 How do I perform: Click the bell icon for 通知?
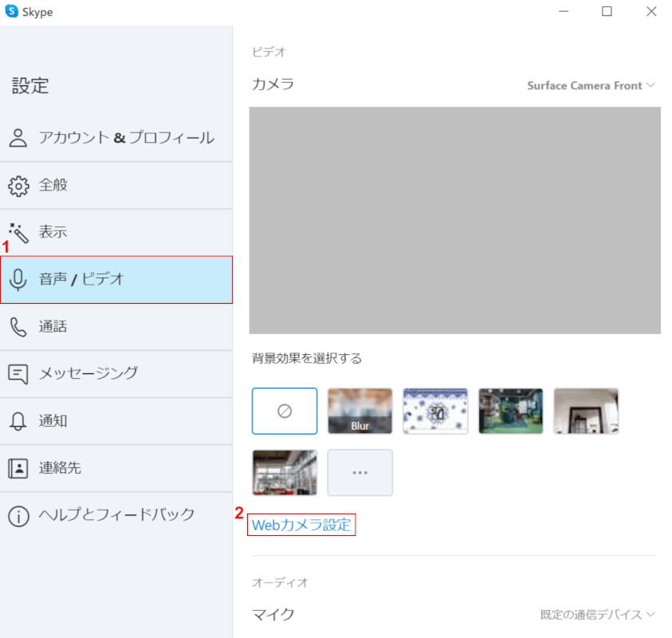coord(18,420)
